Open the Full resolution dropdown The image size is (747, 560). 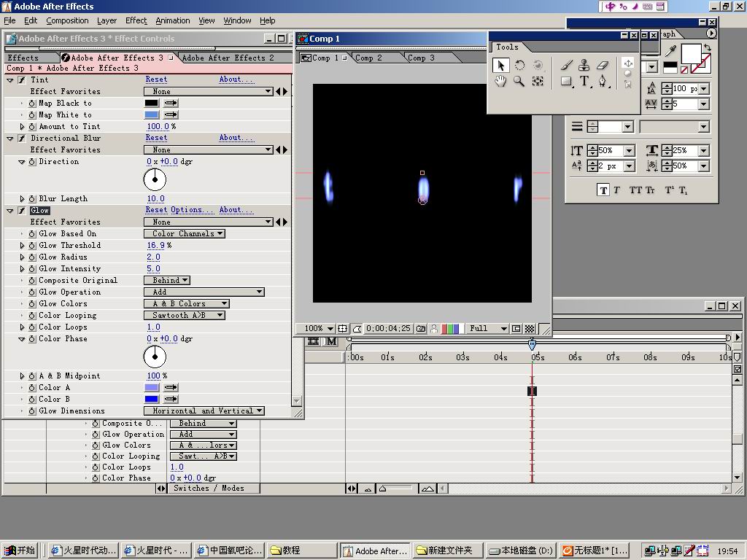pos(488,329)
